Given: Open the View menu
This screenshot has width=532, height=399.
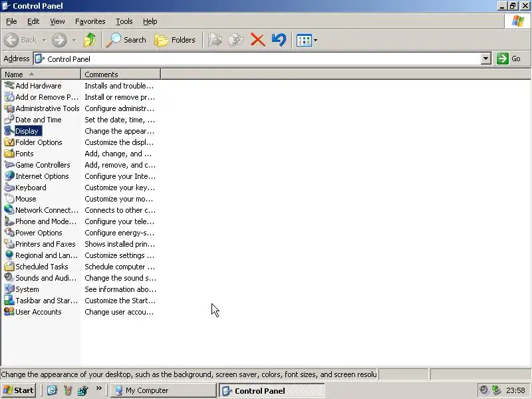Looking at the screenshot, I should click(x=57, y=21).
